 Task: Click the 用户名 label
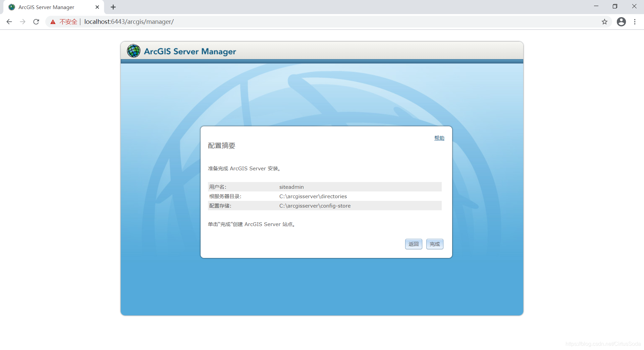pos(218,187)
